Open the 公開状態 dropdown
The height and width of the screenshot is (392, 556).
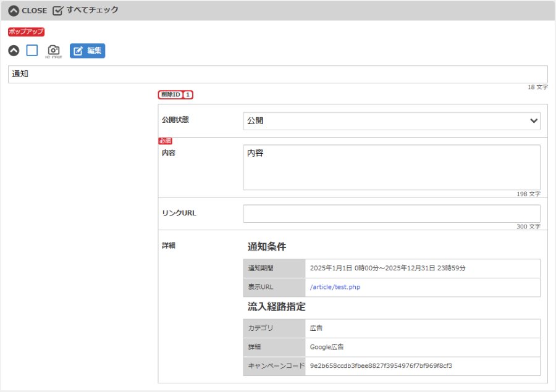(392, 121)
